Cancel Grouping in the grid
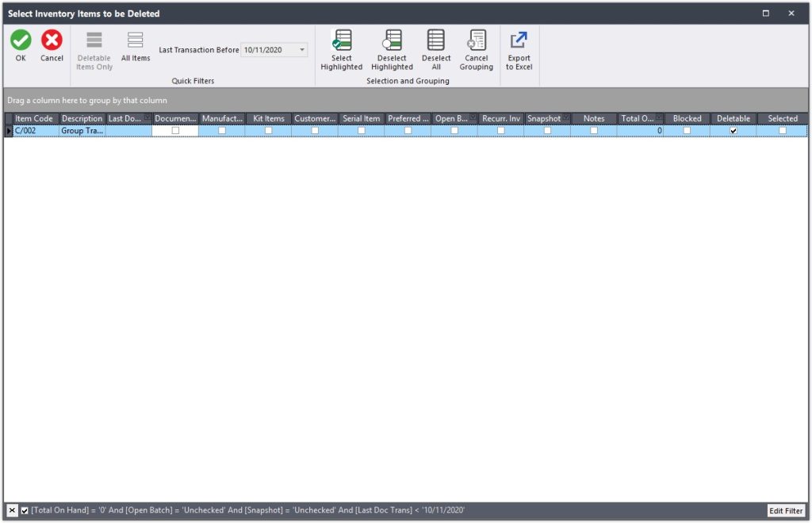This screenshot has height=523, width=812. tap(476, 40)
